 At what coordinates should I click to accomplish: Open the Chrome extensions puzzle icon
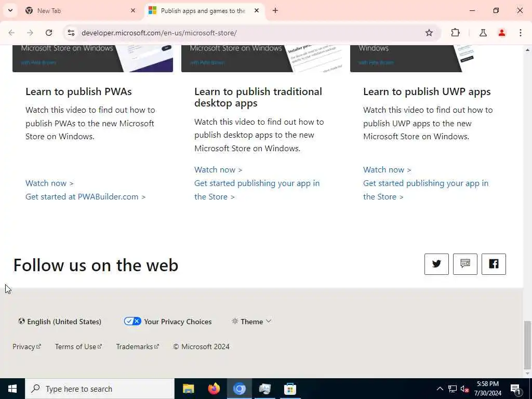pos(455,33)
